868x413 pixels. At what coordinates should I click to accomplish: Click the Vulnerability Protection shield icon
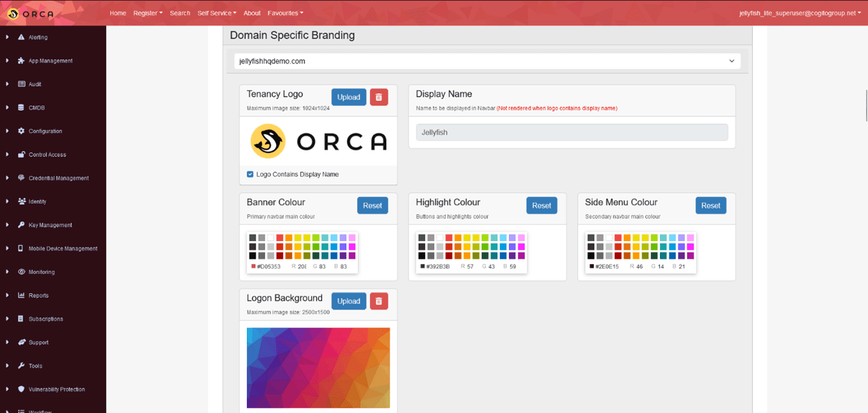[x=22, y=390]
